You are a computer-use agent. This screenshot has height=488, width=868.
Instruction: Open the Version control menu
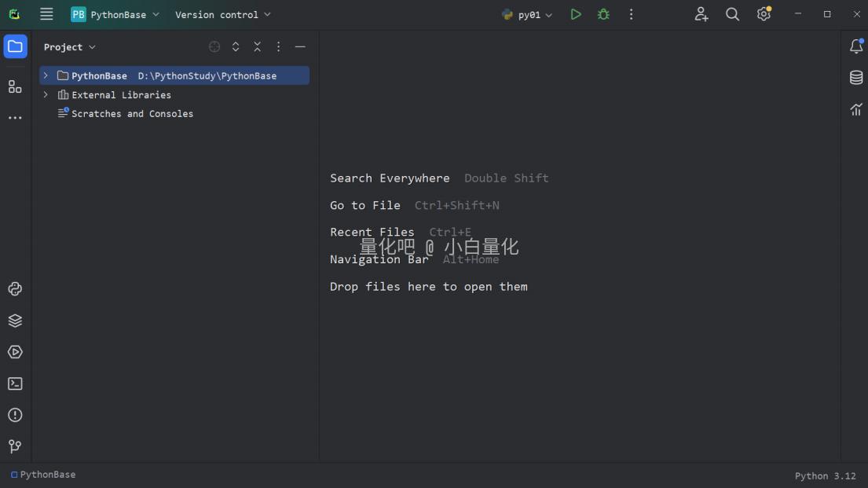(x=222, y=15)
